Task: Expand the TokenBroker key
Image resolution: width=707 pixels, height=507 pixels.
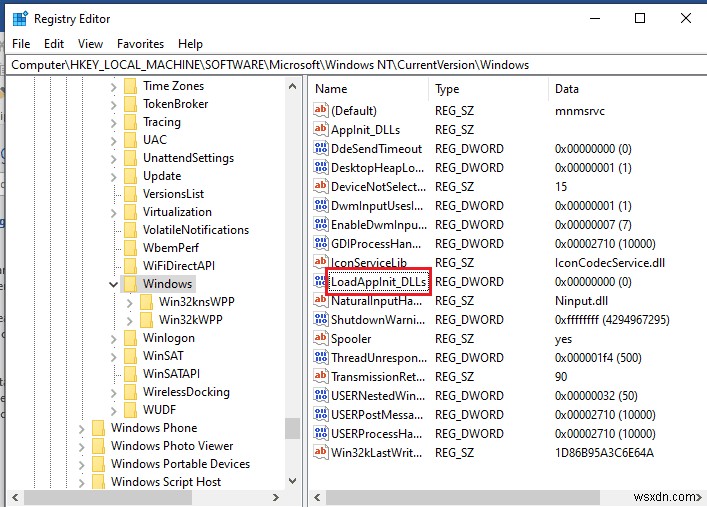Action: pyautogui.click(x=113, y=105)
